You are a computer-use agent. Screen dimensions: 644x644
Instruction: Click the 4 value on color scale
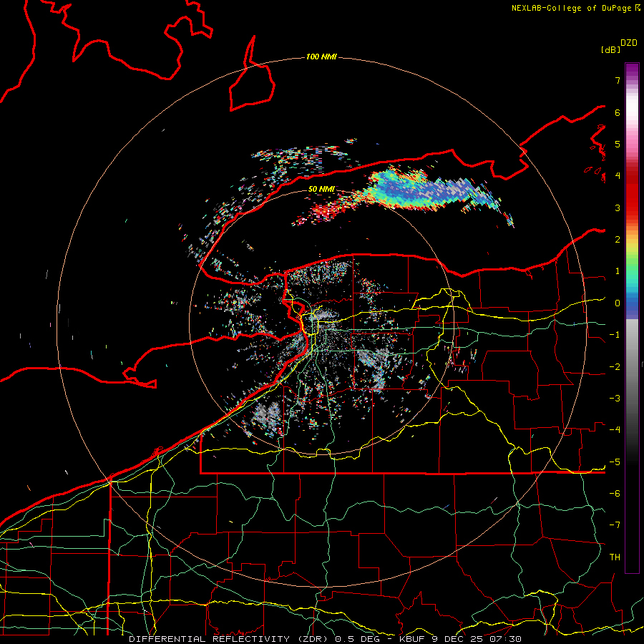coord(618,176)
